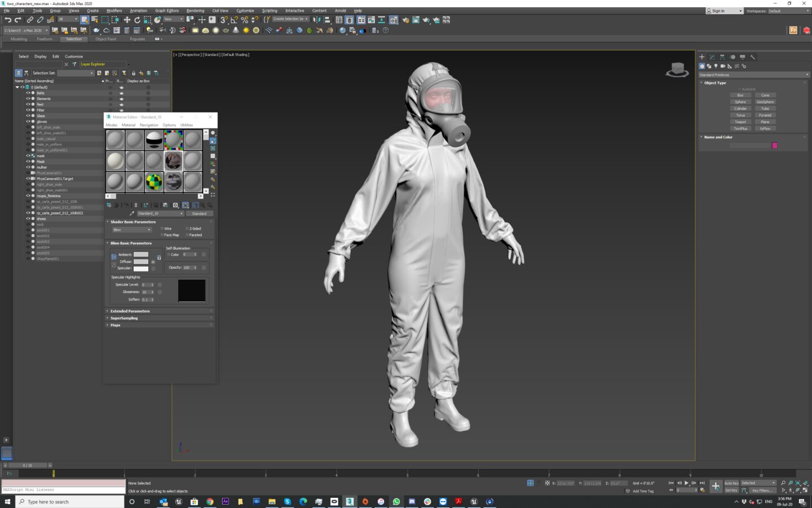Click the pink object color swatch
Viewport: 812px width, 508px height.
click(775, 146)
